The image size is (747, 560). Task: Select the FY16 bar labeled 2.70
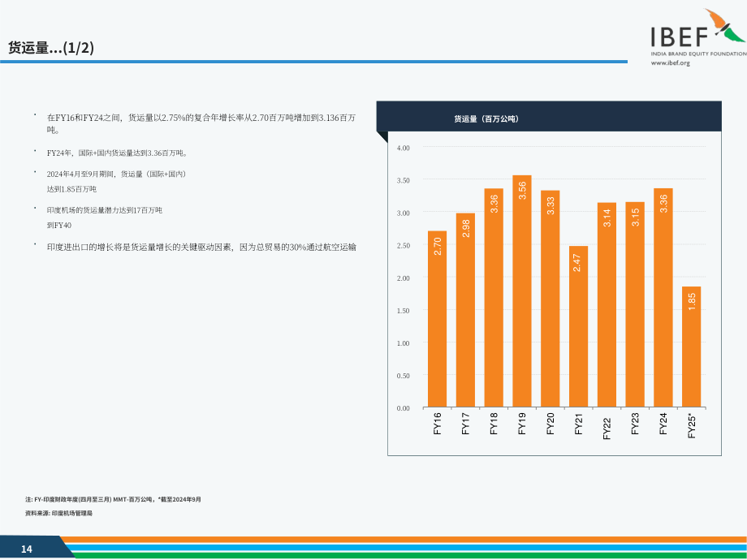coord(438,319)
